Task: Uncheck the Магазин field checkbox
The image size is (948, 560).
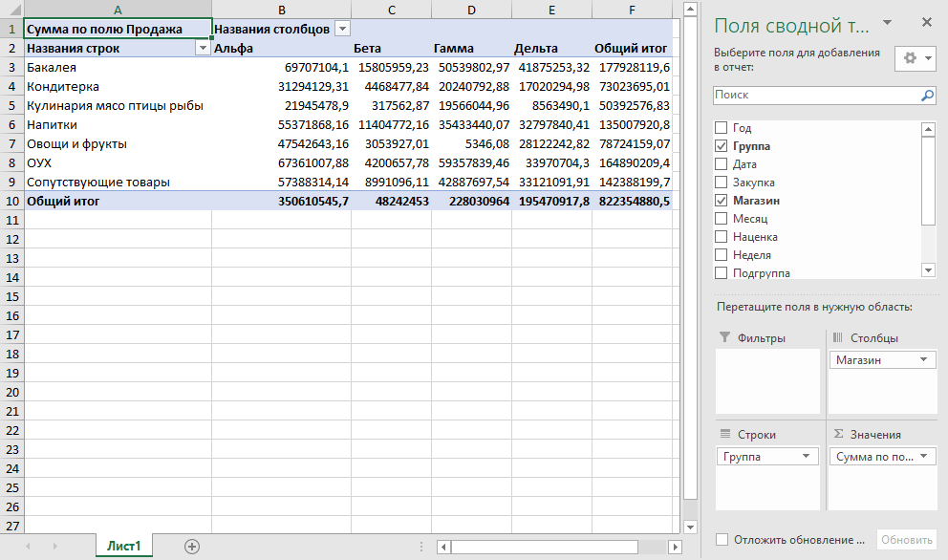Action: pos(721,200)
